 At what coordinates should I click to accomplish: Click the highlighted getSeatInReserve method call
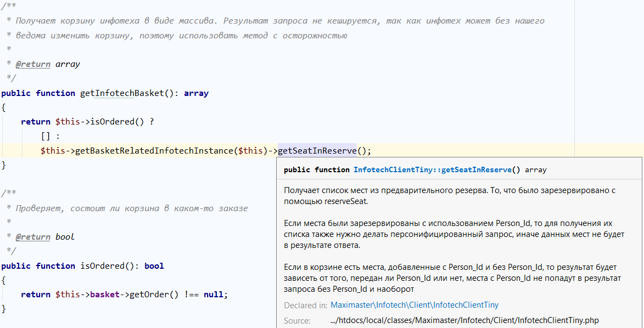(317, 151)
